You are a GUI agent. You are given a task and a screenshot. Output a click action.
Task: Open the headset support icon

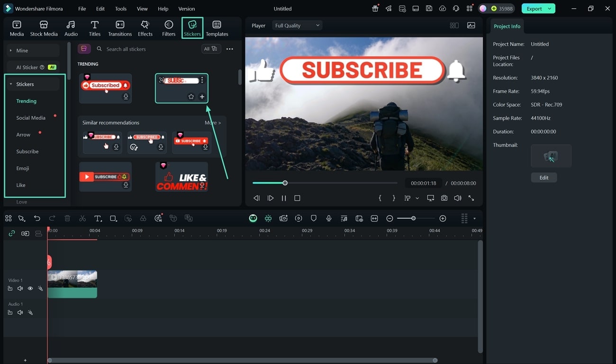coord(456,9)
